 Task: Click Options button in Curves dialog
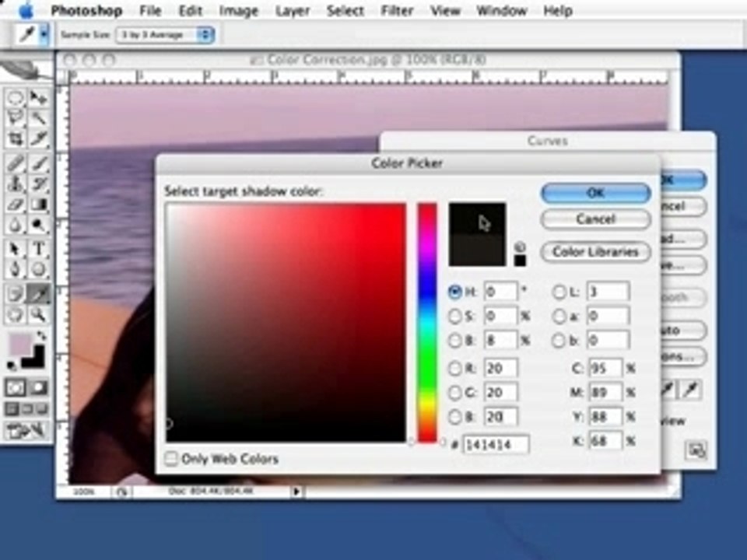[682, 356]
